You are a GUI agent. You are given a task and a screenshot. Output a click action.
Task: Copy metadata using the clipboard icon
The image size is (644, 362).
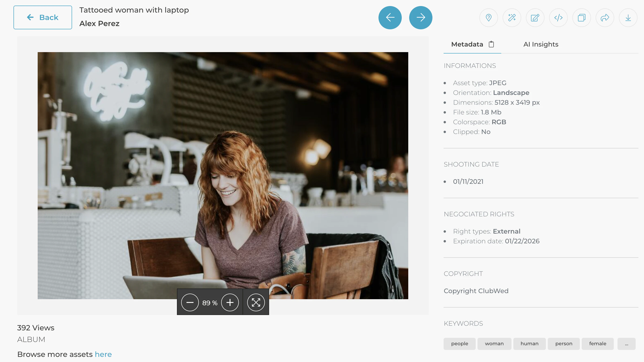coord(491,44)
